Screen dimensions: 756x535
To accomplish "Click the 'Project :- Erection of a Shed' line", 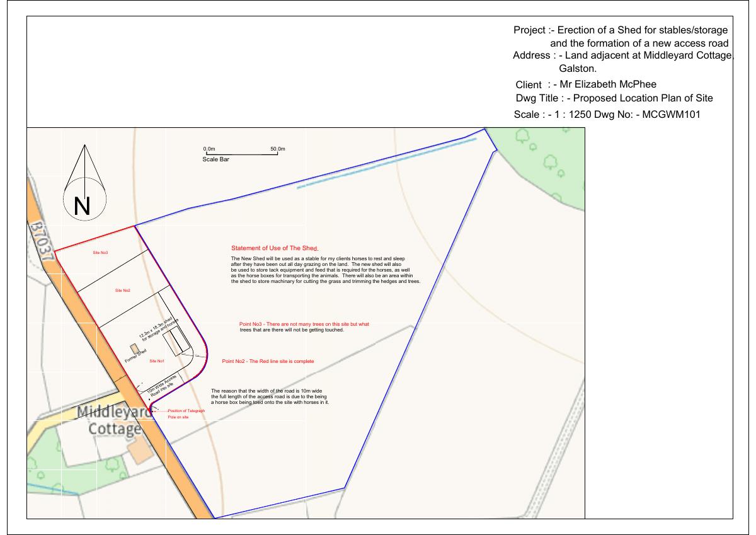I will click(x=621, y=30).
